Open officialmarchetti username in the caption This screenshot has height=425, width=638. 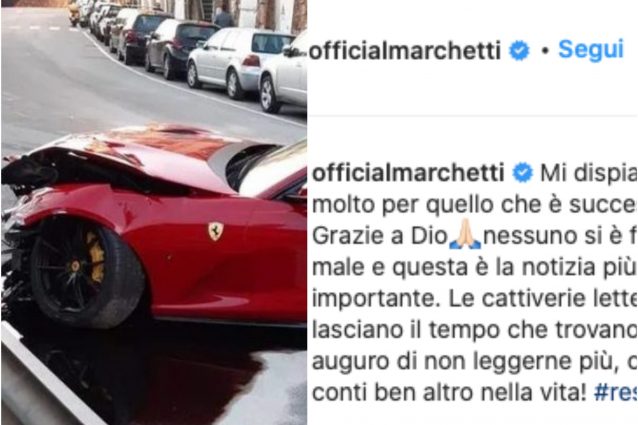408,173
